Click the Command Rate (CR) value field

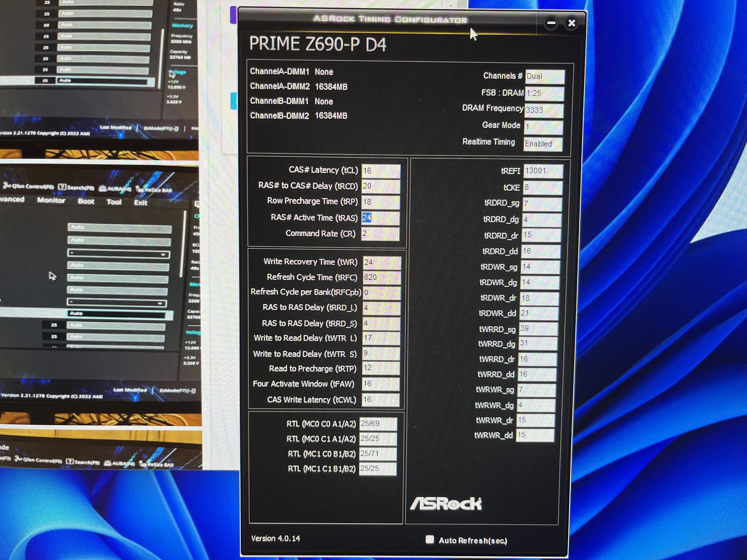coord(380,234)
